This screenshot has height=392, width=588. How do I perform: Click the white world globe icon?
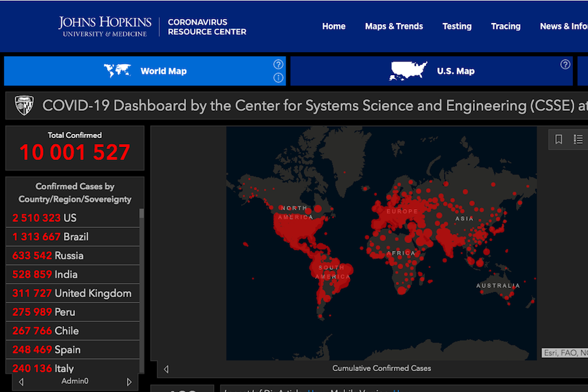118,71
